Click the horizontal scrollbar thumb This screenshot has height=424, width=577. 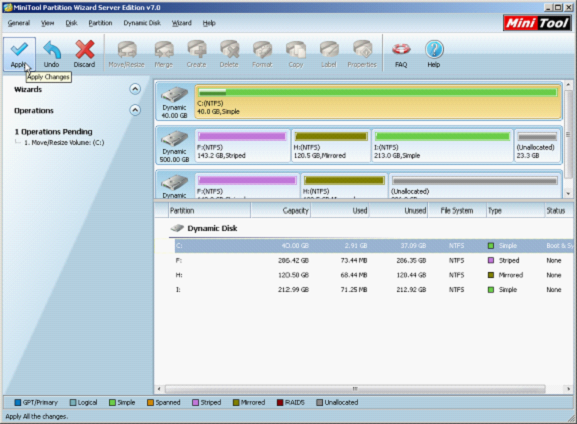pyautogui.click(x=355, y=389)
